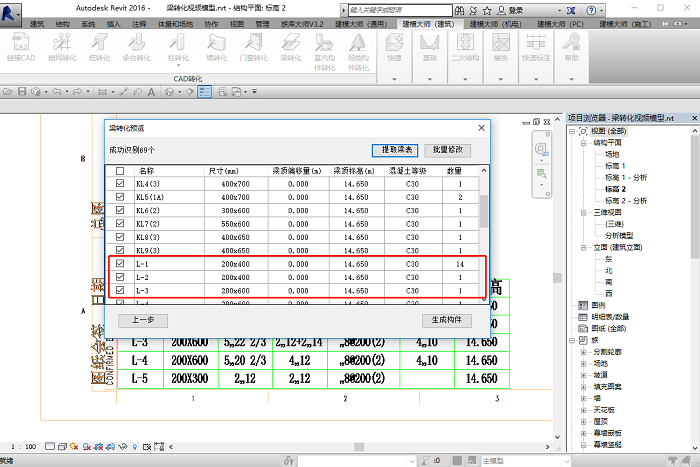Select the 门窗转化 door-window conversion tool
Image resolution: width=700 pixels, height=467 pixels.
[254, 46]
